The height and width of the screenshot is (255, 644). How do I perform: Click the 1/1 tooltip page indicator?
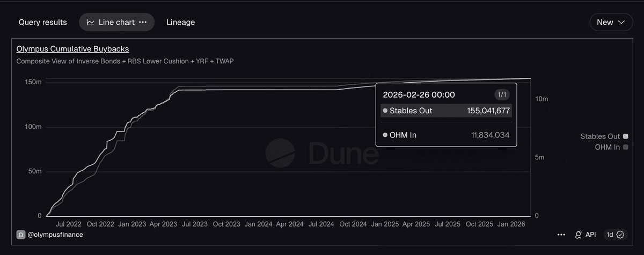(x=502, y=94)
